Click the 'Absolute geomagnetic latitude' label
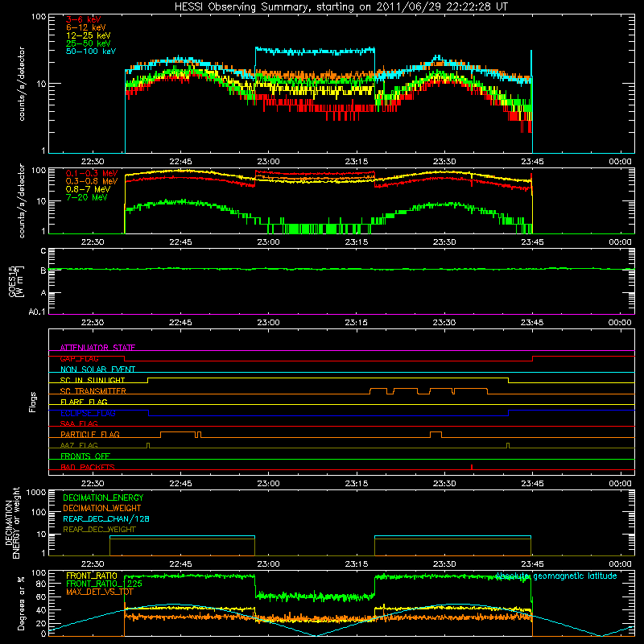The width and height of the screenshot is (644, 644). [555, 576]
